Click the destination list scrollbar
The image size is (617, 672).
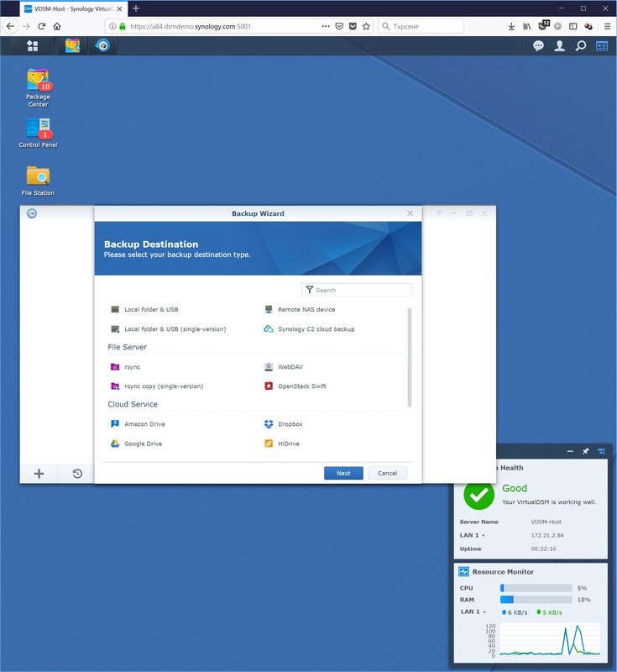[410, 358]
